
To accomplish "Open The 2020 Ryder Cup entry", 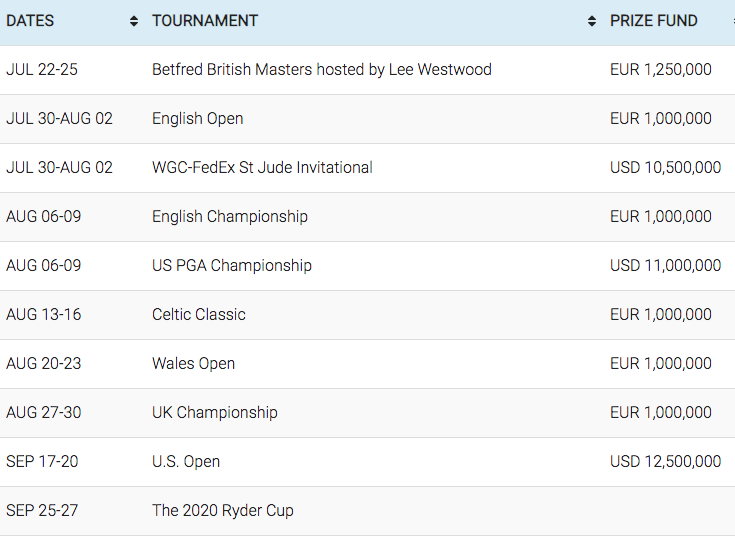I will 223,510.
